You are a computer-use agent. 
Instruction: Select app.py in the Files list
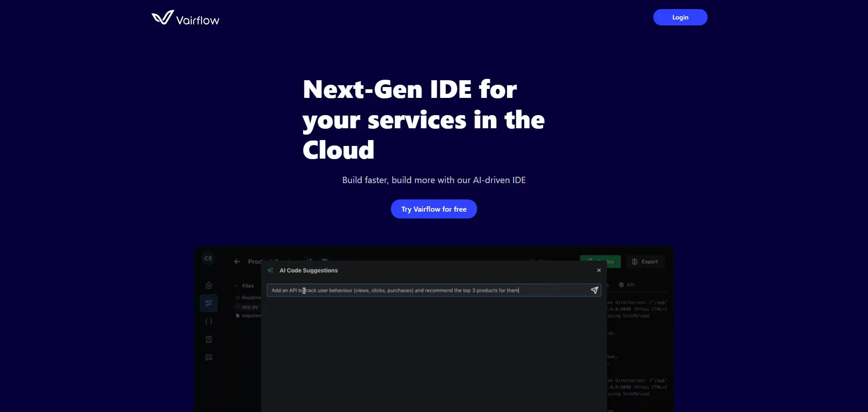point(250,307)
